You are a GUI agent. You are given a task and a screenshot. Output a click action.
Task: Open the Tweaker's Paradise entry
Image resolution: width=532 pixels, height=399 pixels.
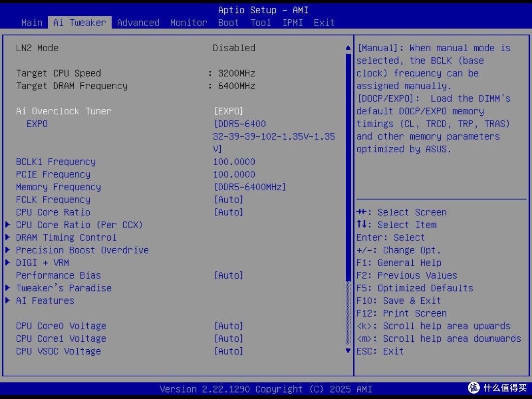click(x=64, y=288)
